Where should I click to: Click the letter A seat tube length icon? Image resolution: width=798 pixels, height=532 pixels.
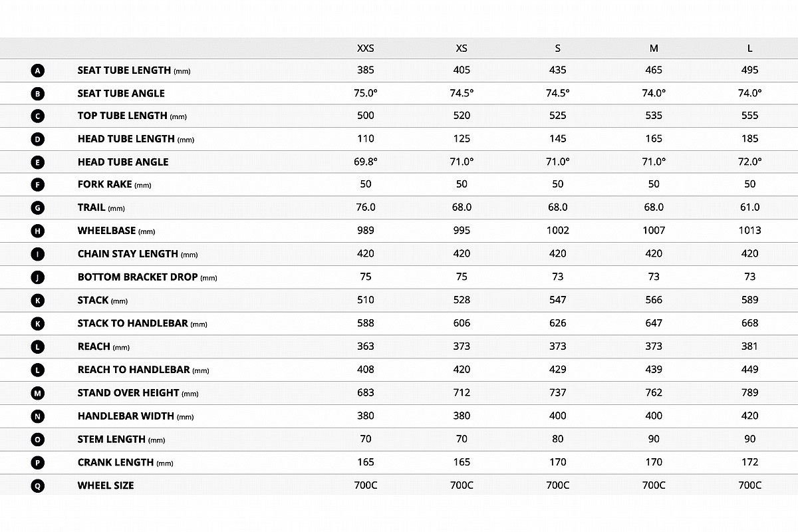pos(38,70)
